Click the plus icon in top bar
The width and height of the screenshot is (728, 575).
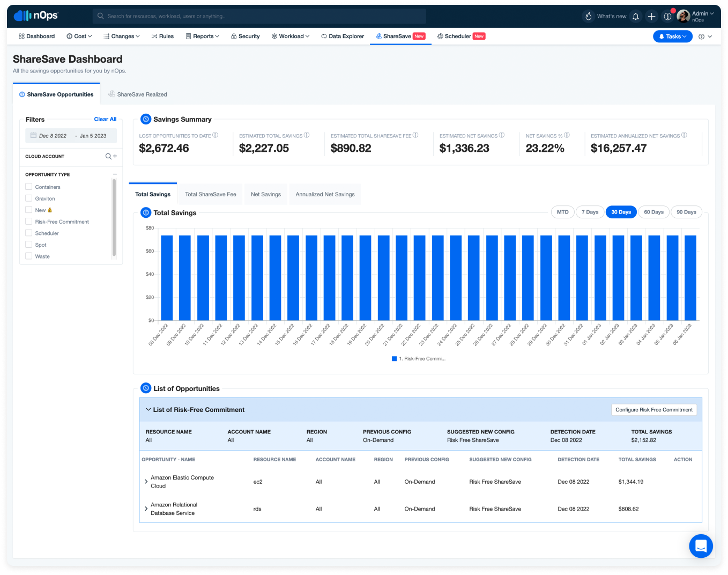(651, 17)
